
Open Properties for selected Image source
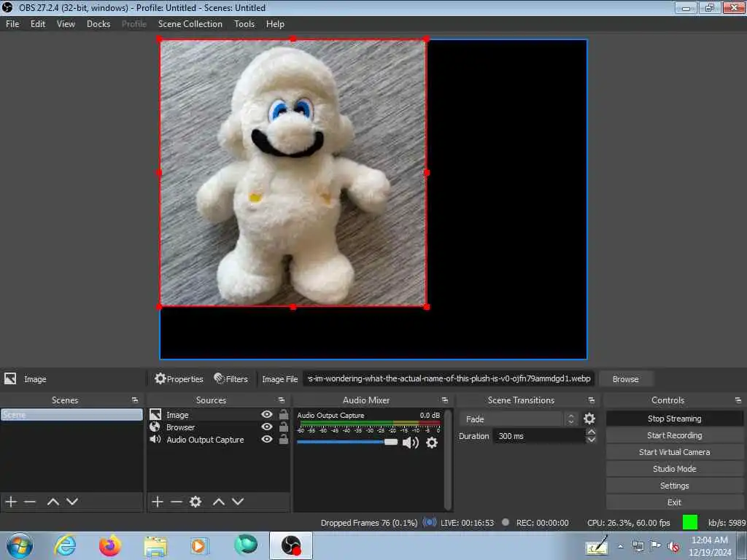179,379
